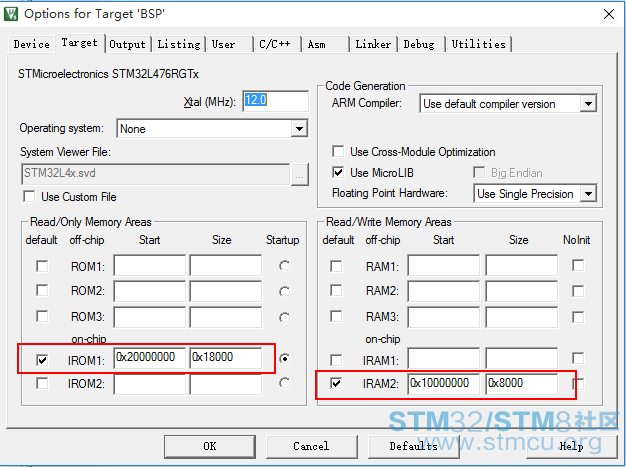This screenshot has width=626, height=467.
Task: Click the Cancel button
Action: pyautogui.click(x=311, y=446)
